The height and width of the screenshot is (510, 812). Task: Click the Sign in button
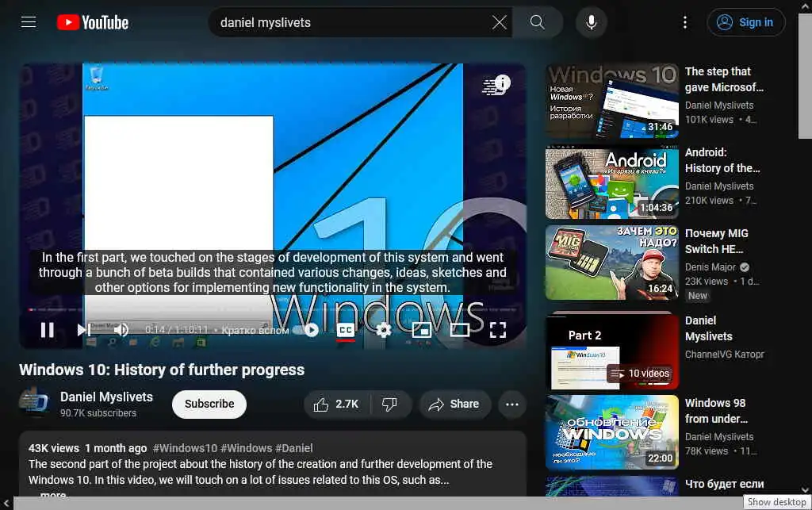pos(745,22)
